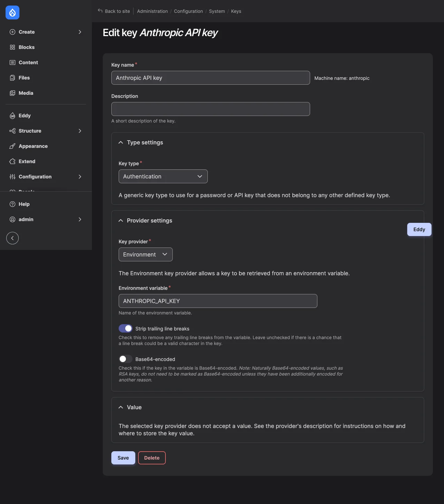444x504 pixels.
Task: Collapse the Provider settings section
Action: coord(121,220)
